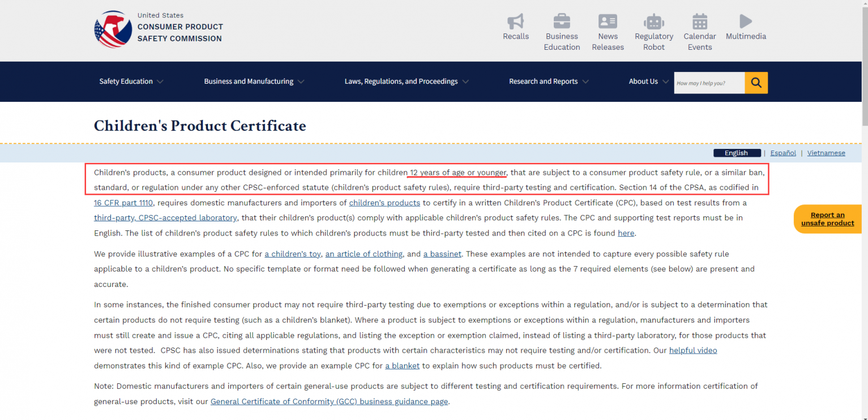
Task: Click the Children's Product Certificate heading
Action: [200, 126]
